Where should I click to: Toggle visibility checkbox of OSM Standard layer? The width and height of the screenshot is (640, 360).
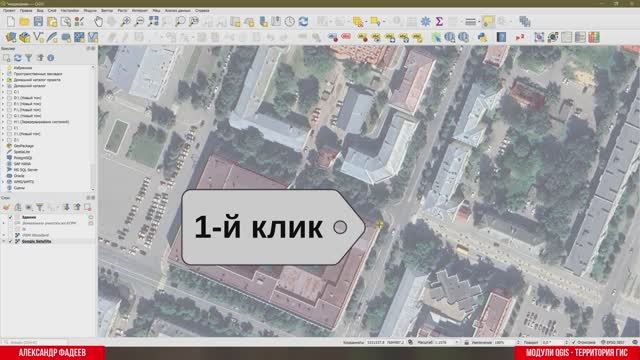(11, 235)
